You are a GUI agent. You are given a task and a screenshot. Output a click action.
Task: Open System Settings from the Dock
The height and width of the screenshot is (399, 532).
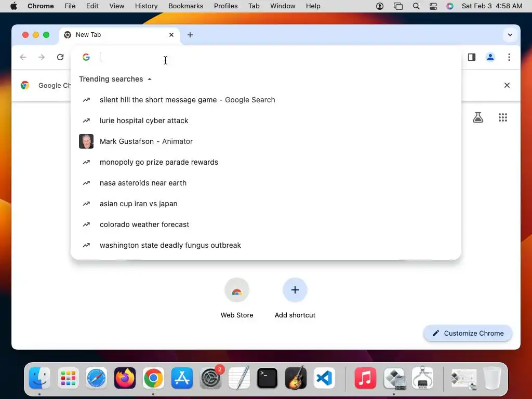[x=210, y=378]
